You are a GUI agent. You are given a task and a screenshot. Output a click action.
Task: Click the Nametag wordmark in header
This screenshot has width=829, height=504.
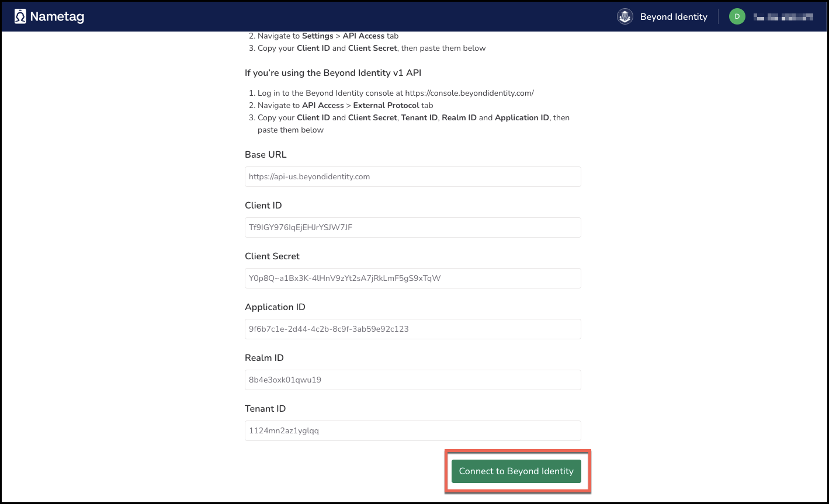(x=57, y=17)
